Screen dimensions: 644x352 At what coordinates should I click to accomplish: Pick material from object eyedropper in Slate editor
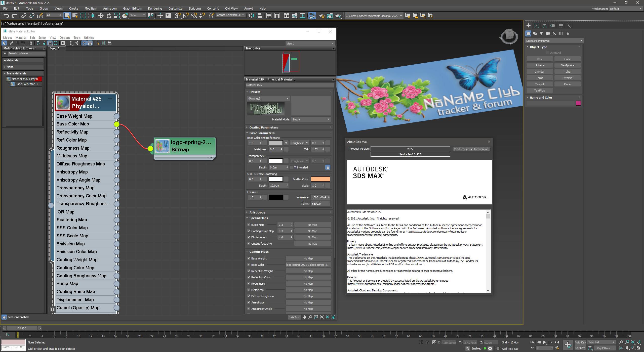pyautogui.click(x=11, y=43)
